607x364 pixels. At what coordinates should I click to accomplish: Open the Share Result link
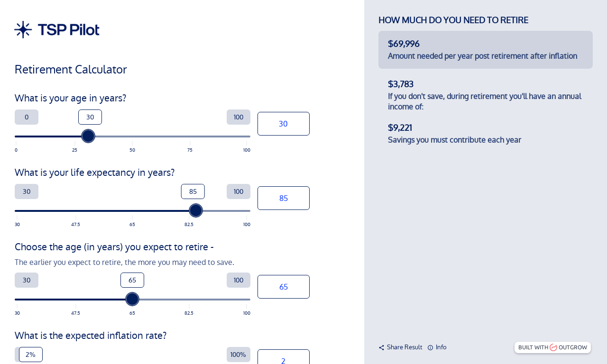404,347
